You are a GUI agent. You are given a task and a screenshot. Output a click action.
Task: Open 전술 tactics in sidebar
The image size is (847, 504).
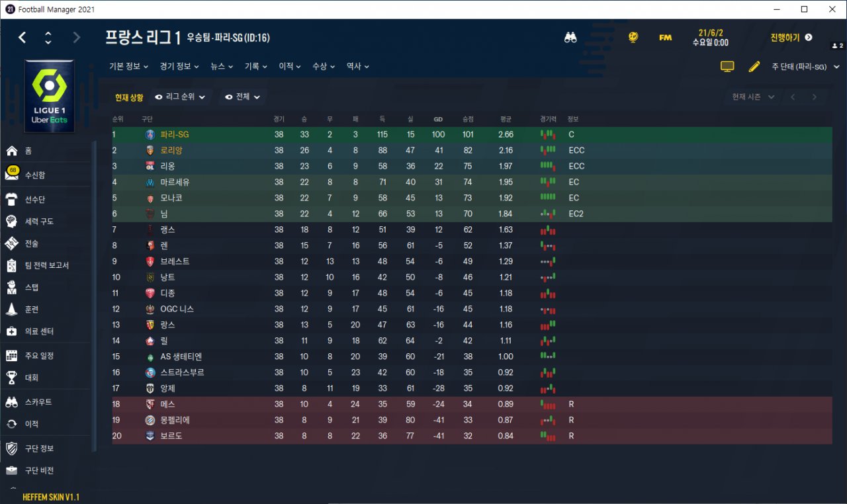pyautogui.click(x=12, y=243)
